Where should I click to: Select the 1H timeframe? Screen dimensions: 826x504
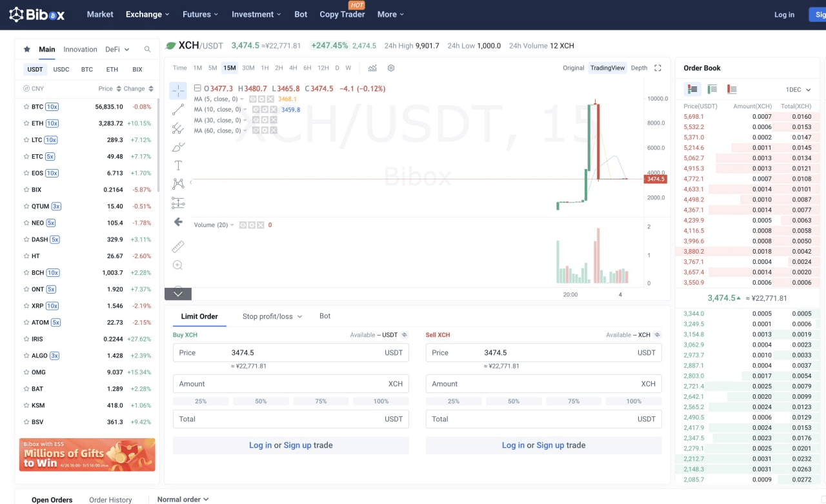pos(265,68)
